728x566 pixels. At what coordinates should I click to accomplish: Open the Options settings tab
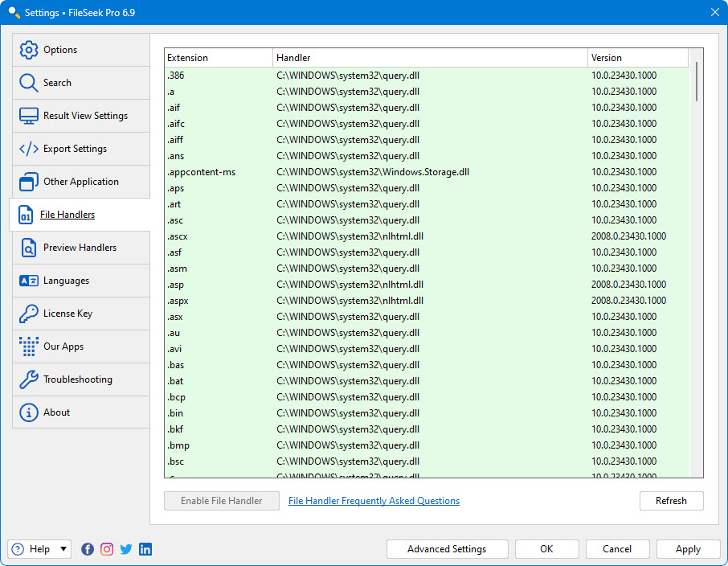click(81, 50)
